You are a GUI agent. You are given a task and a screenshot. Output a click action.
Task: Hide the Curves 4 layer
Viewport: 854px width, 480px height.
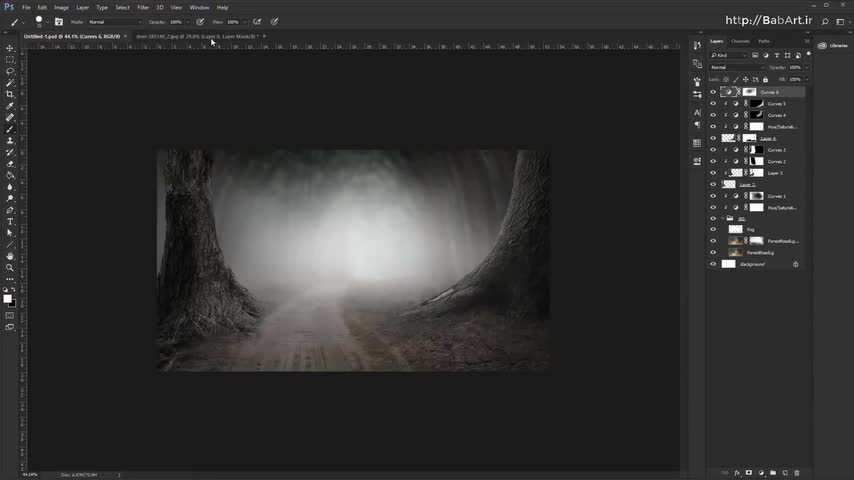tap(713, 115)
